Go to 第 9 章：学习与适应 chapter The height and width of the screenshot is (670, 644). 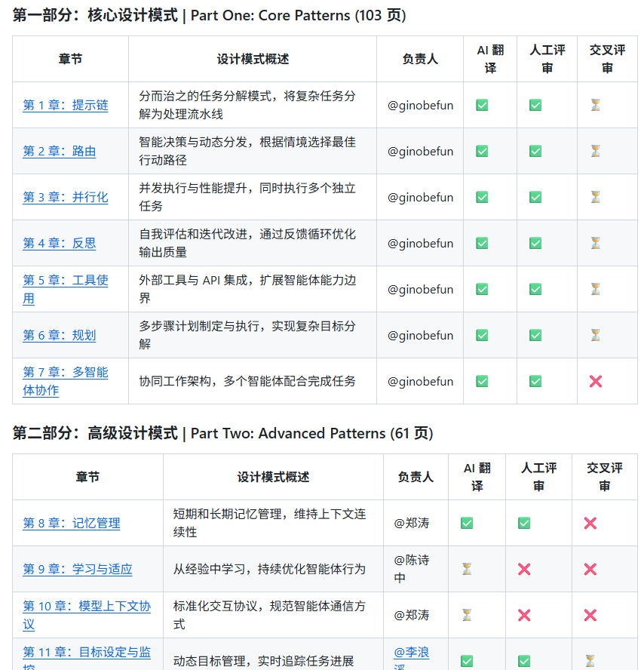[77, 569]
